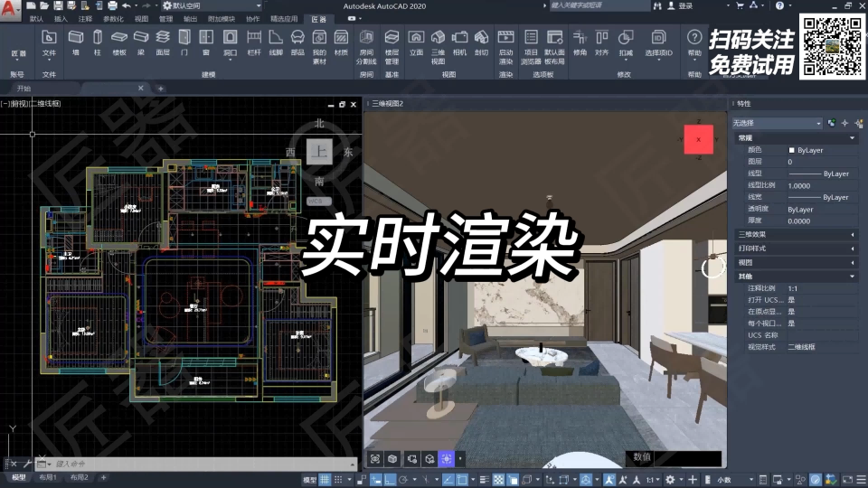The width and height of the screenshot is (868, 488).
Task: Click the 房间分割线 tool
Action: (x=366, y=46)
